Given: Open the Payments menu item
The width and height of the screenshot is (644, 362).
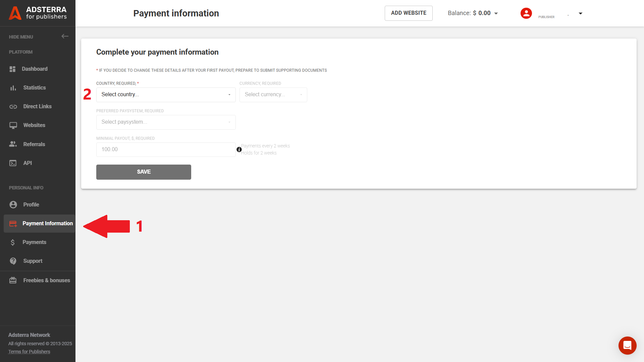Looking at the screenshot, I should (x=35, y=242).
